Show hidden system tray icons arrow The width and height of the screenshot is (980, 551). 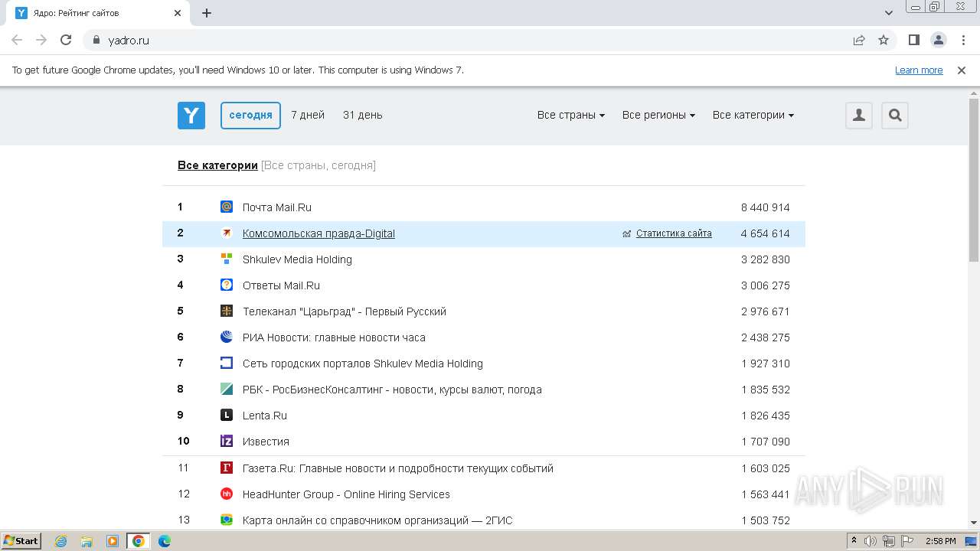(x=854, y=541)
